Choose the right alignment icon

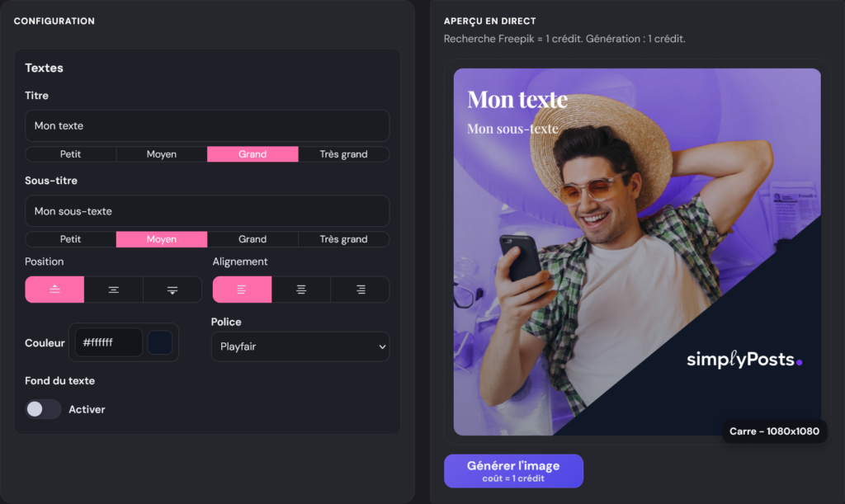pos(361,290)
